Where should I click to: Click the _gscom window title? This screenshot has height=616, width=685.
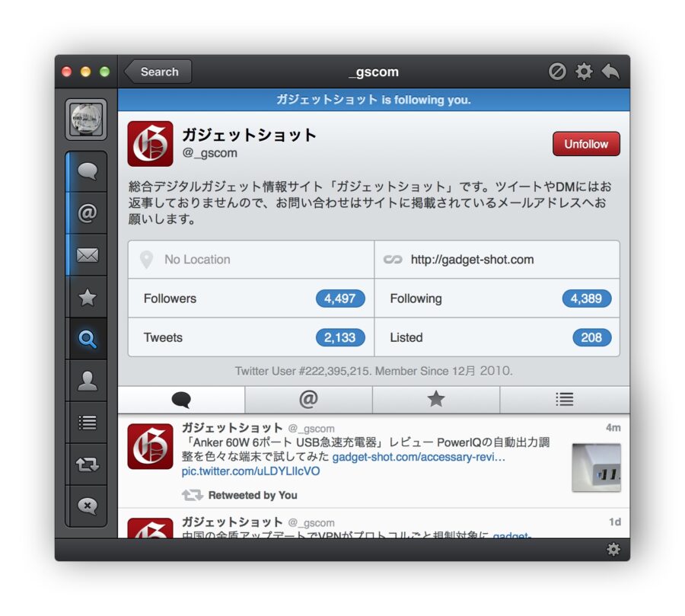374,72
